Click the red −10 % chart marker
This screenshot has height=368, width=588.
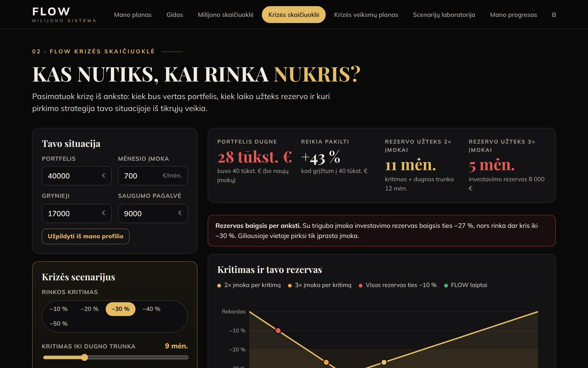point(278,331)
